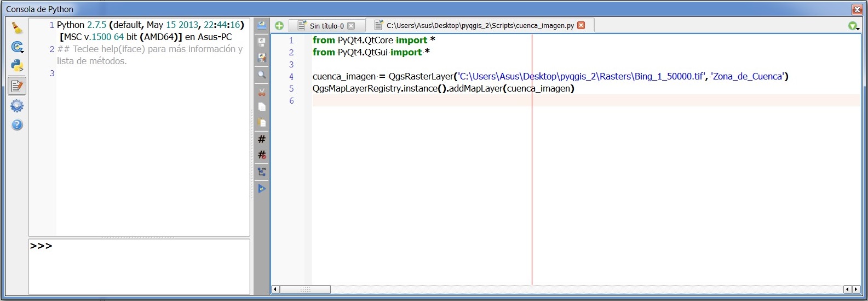Click the Bing_1_50000.tif path string
The height and width of the screenshot is (301, 868).
[582, 76]
